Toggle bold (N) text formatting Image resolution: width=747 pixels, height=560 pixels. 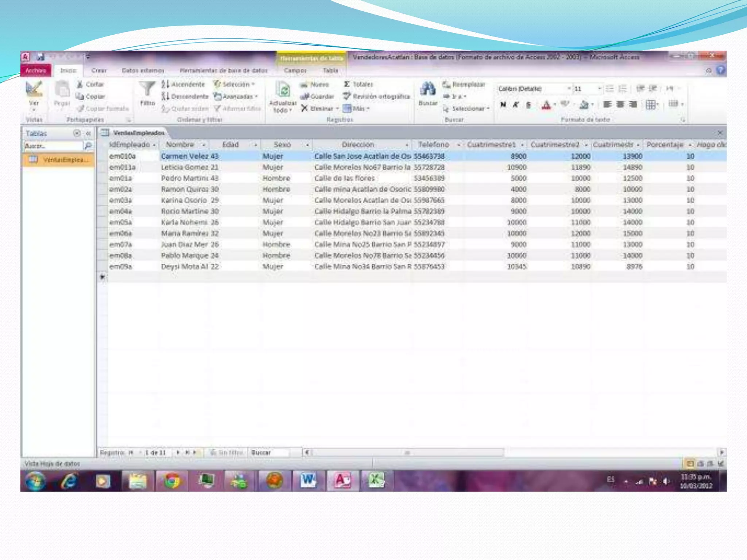pyautogui.click(x=503, y=105)
